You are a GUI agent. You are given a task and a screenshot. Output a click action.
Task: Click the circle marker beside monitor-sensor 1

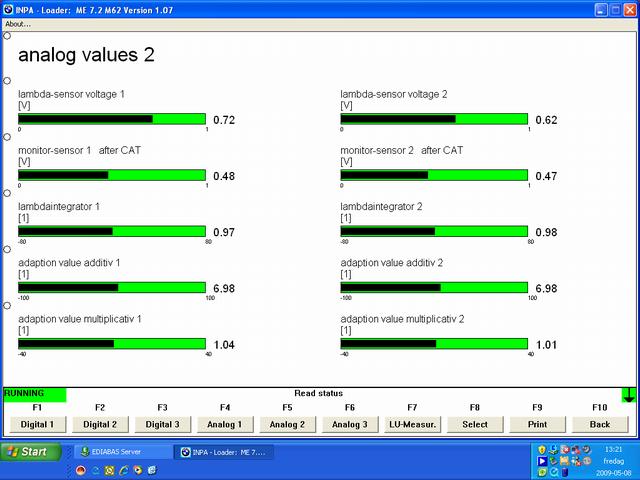(x=7, y=137)
